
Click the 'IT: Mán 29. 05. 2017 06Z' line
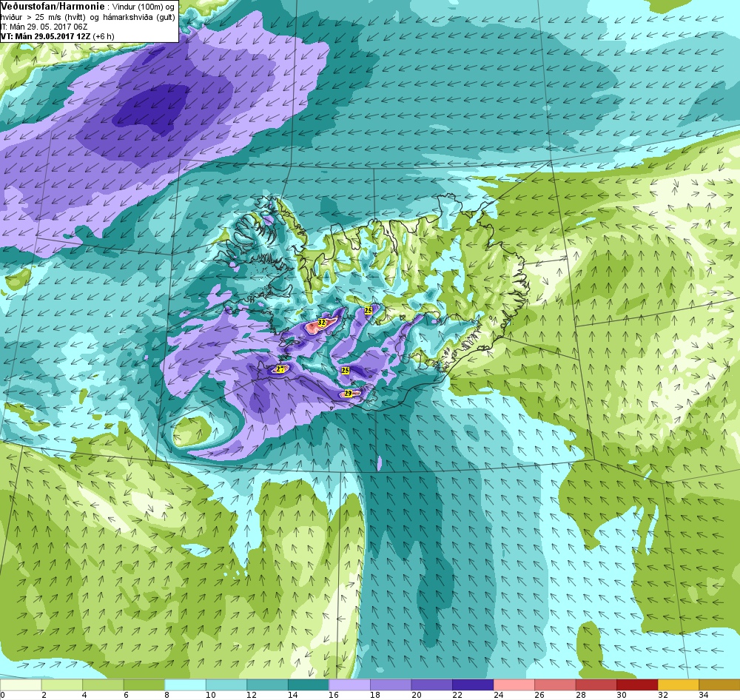click(44, 27)
